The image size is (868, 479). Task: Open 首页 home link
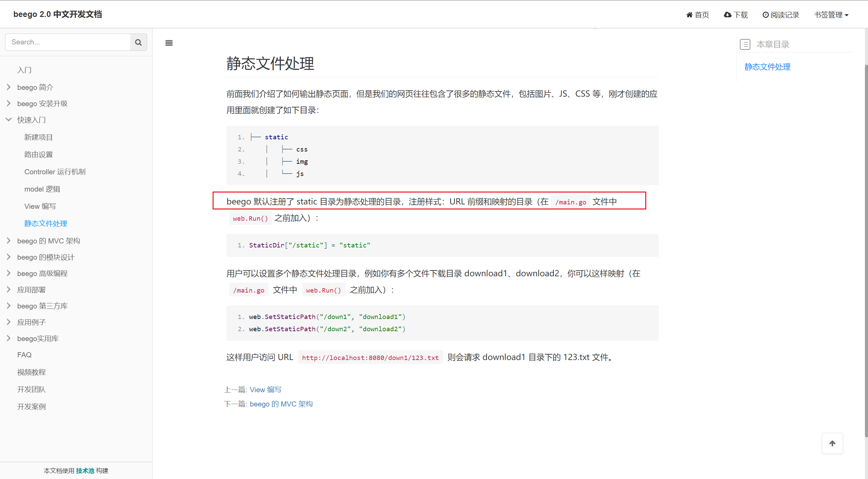pyautogui.click(x=697, y=15)
